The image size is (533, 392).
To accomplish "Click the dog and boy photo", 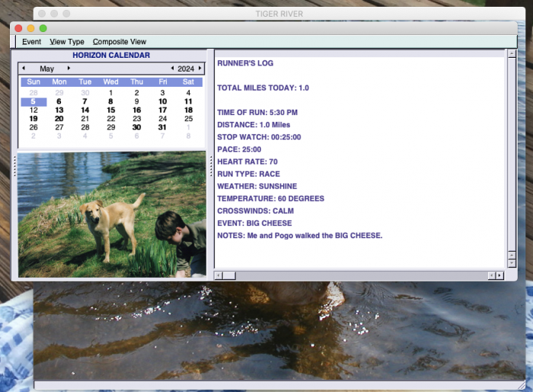I will pyautogui.click(x=111, y=215).
